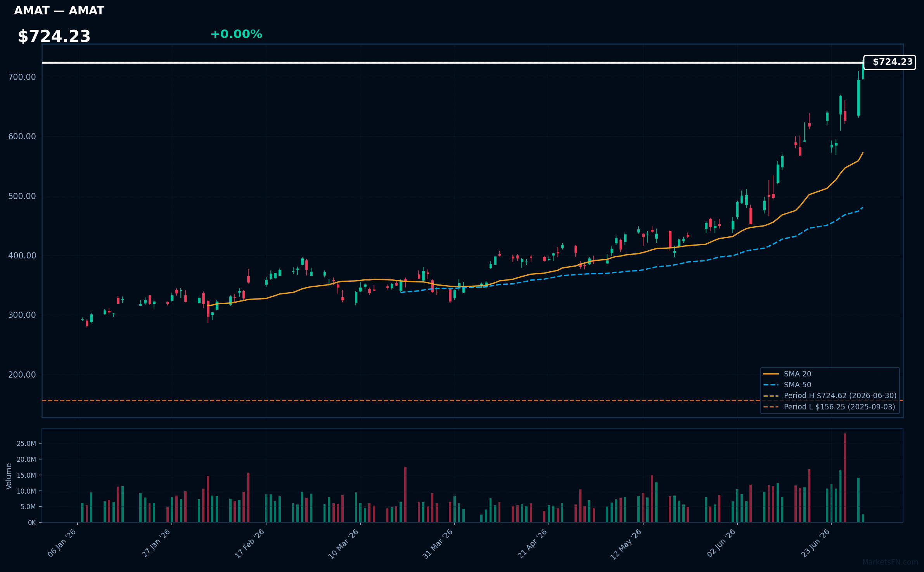
Task: Click the 500.00 price axis label
Action: tap(22, 196)
